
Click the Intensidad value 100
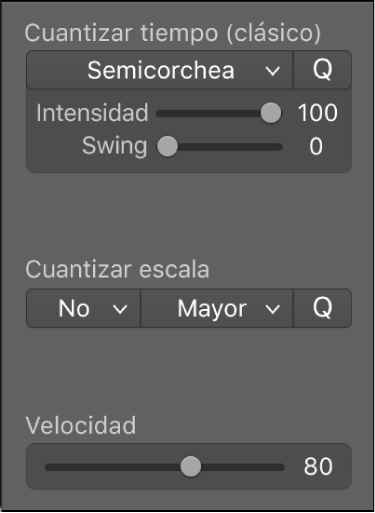[318, 113]
